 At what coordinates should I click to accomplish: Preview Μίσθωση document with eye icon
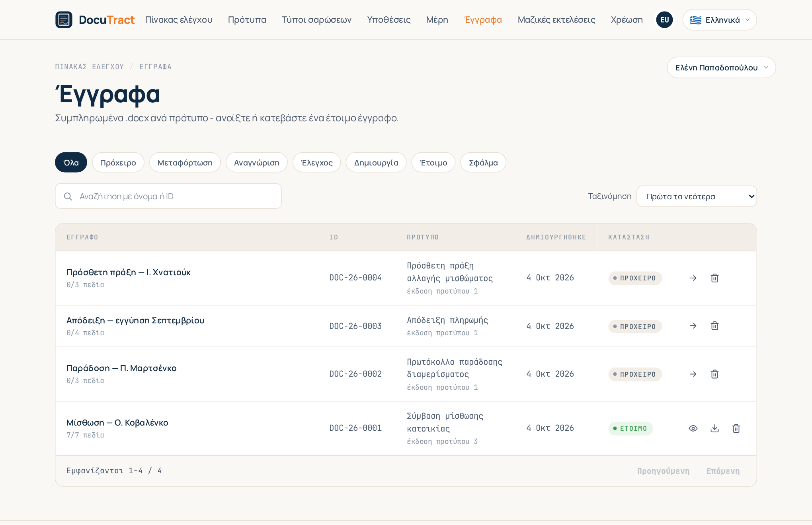(x=693, y=428)
